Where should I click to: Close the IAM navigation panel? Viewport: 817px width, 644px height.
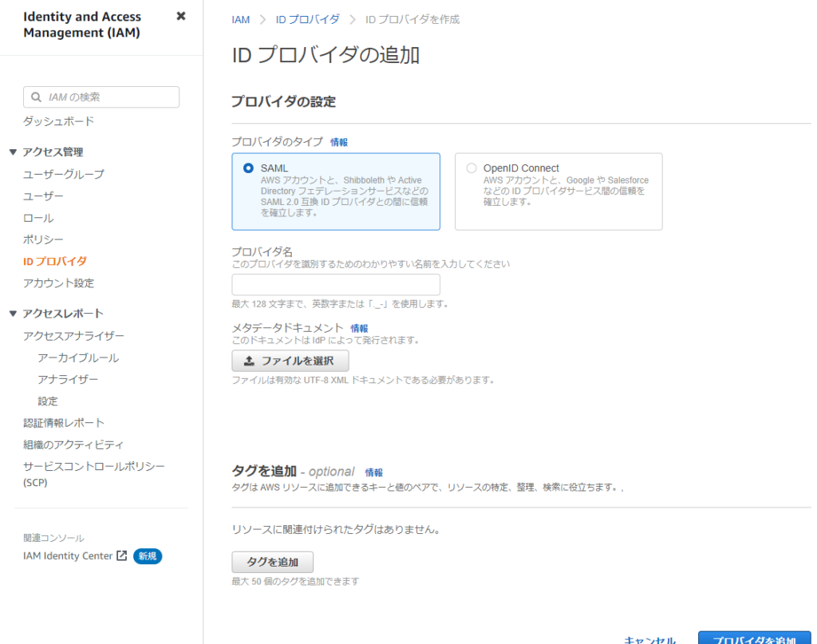[181, 16]
